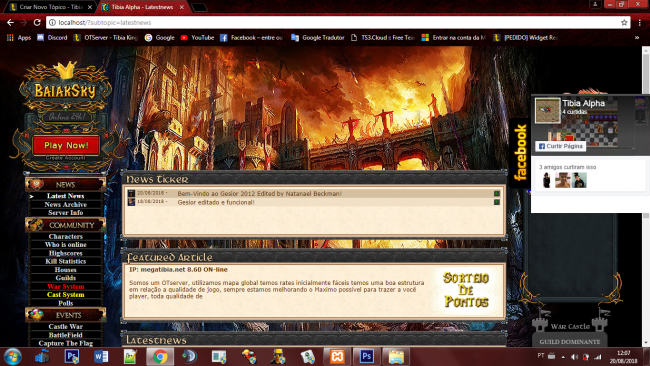The height and width of the screenshot is (366, 650).
Task: Open the Apps shortcut in bookmarks bar
Action: (19, 37)
